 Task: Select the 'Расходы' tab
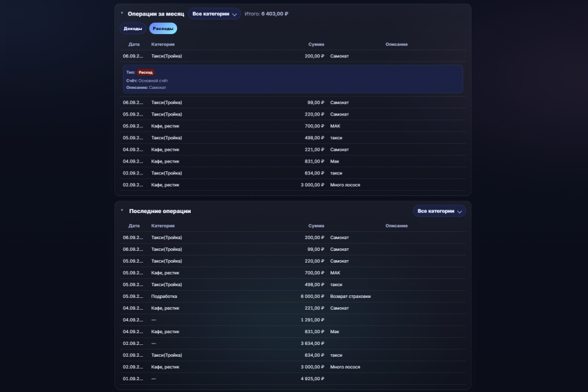[163, 29]
